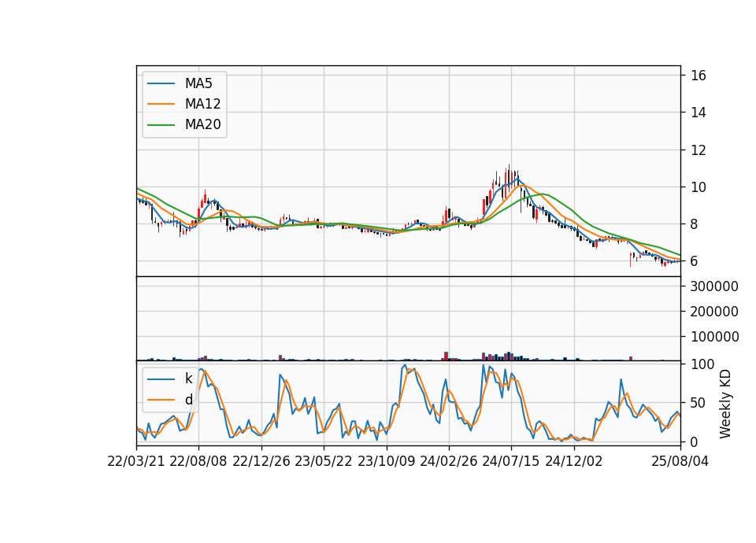Screen dimensions: 756x543
Task: Click the volume axis value 200000
Action: coord(714,312)
